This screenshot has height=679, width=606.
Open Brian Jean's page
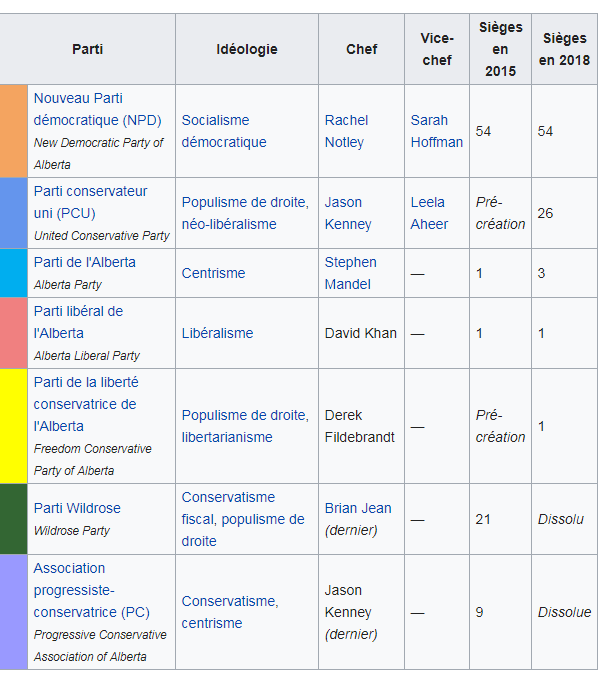point(358,508)
